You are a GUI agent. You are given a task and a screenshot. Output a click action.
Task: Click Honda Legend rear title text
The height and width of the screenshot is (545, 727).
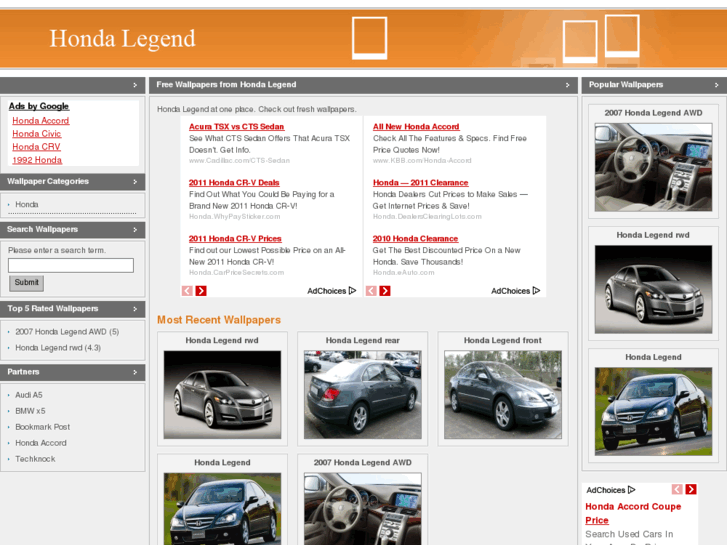point(363,340)
